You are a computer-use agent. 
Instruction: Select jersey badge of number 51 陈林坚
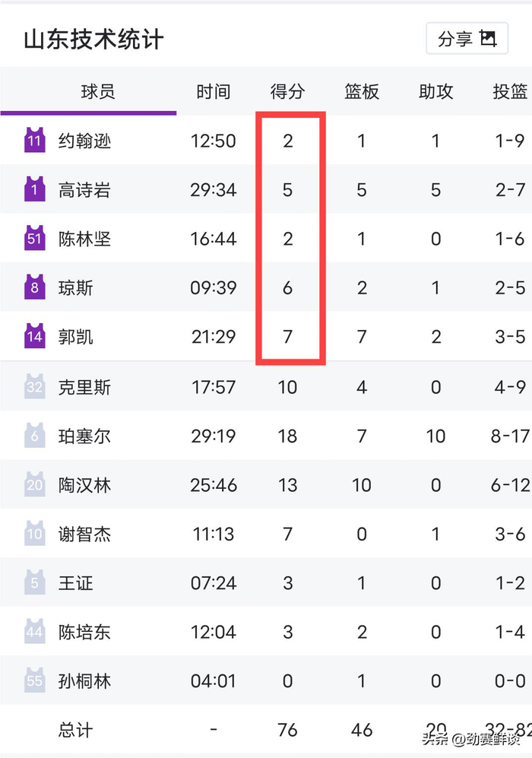(33, 238)
